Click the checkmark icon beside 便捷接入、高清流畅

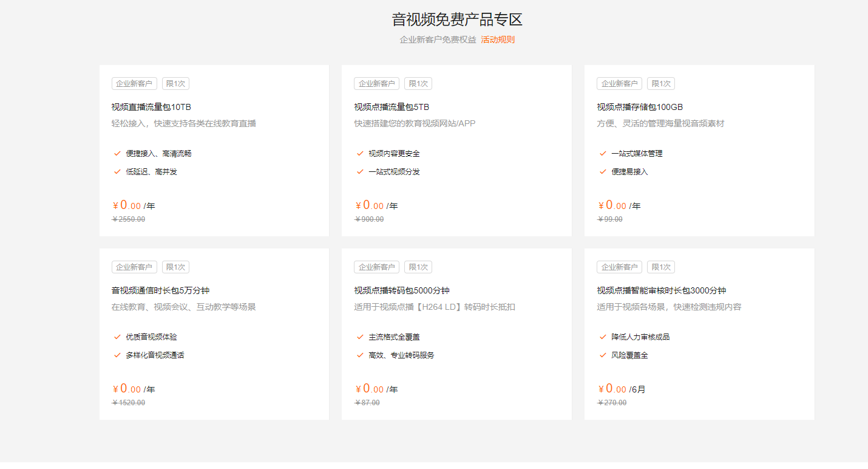(x=117, y=154)
